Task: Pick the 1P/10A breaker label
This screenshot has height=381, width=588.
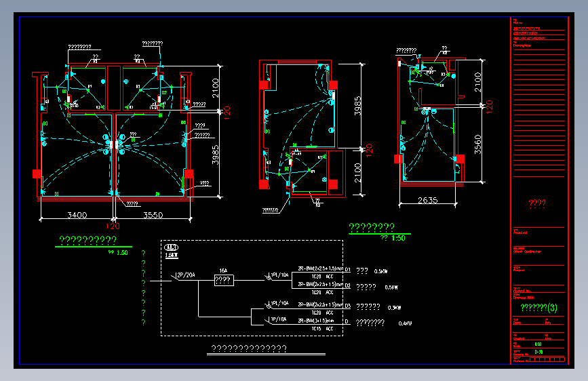Action: pos(278,319)
